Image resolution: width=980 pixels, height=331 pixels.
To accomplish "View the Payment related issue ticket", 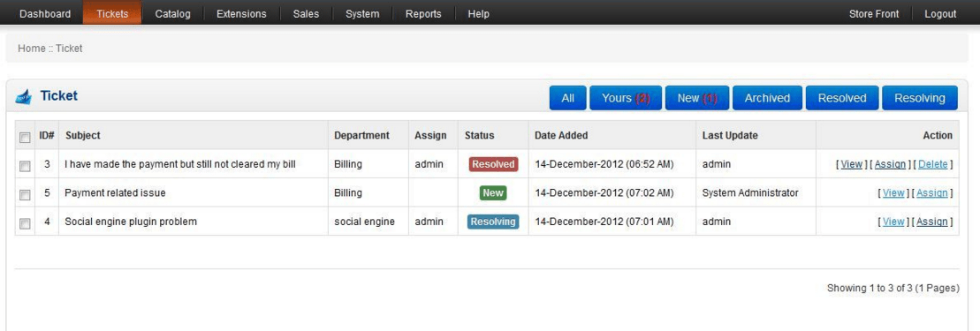I will pos(893,193).
